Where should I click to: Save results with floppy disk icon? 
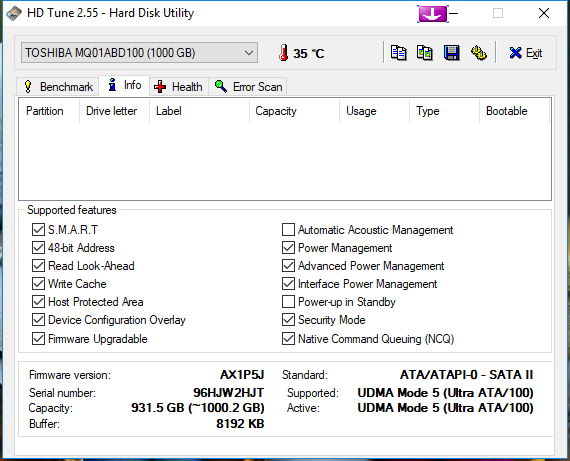point(451,53)
